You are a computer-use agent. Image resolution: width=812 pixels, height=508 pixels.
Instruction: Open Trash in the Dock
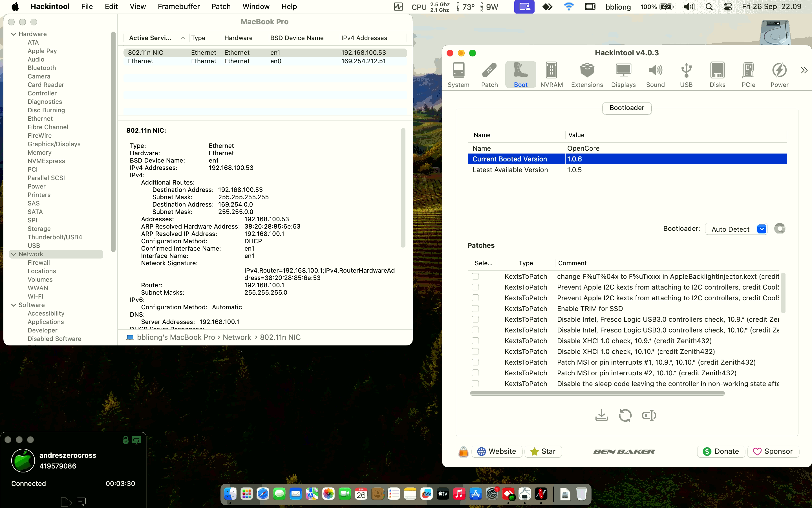pyautogui.click(x=581, y=494)
